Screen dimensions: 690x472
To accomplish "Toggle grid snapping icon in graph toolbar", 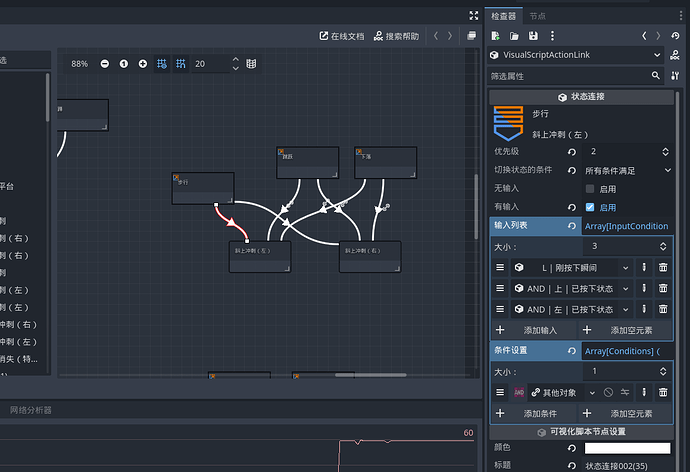I will 181,64.
